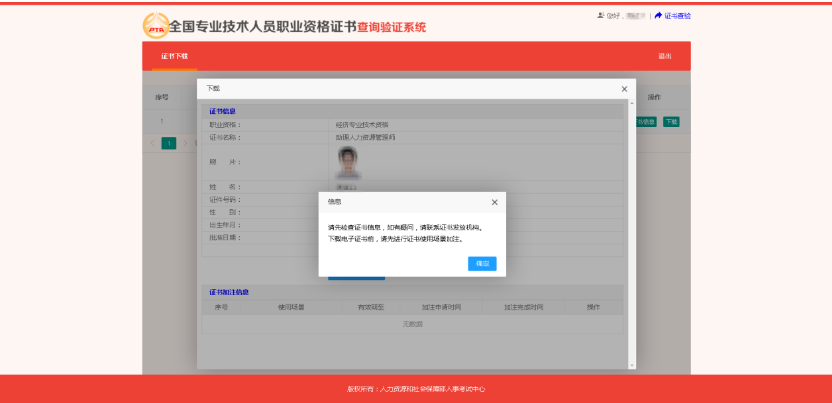This screenshot has width=832, height=403.
Task: Click the 证书信息 section heading
Action: click(222, 111)
